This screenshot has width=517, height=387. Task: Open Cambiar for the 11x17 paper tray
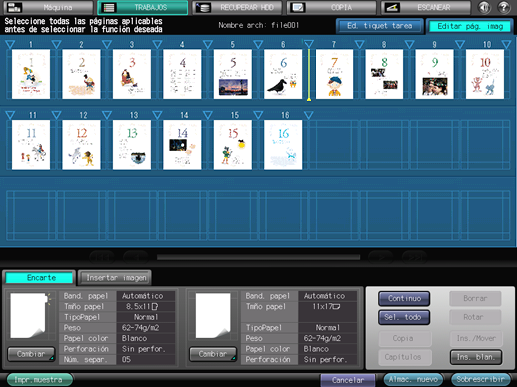tap(213, 354)
